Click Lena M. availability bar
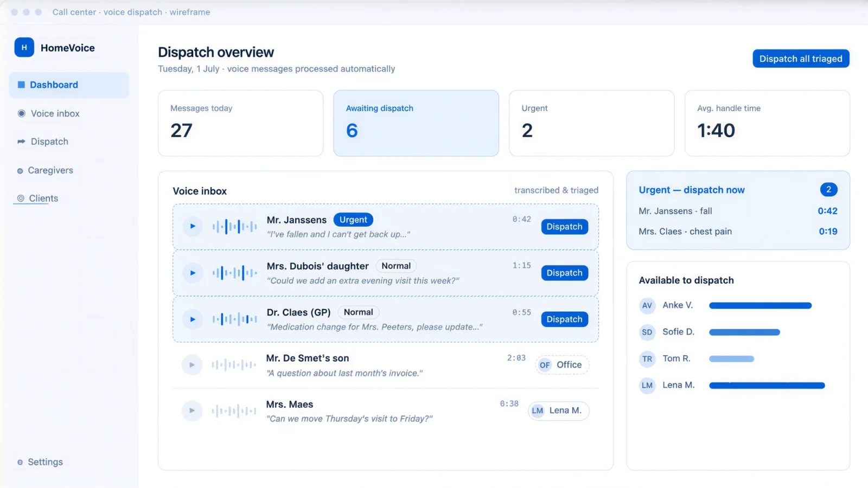 coord(767,386)
